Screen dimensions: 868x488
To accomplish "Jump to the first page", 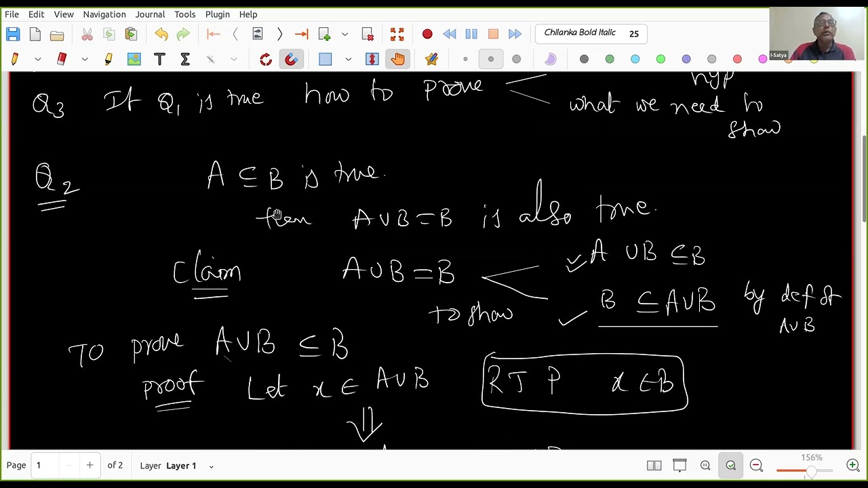I will click(x=214, y=34).
